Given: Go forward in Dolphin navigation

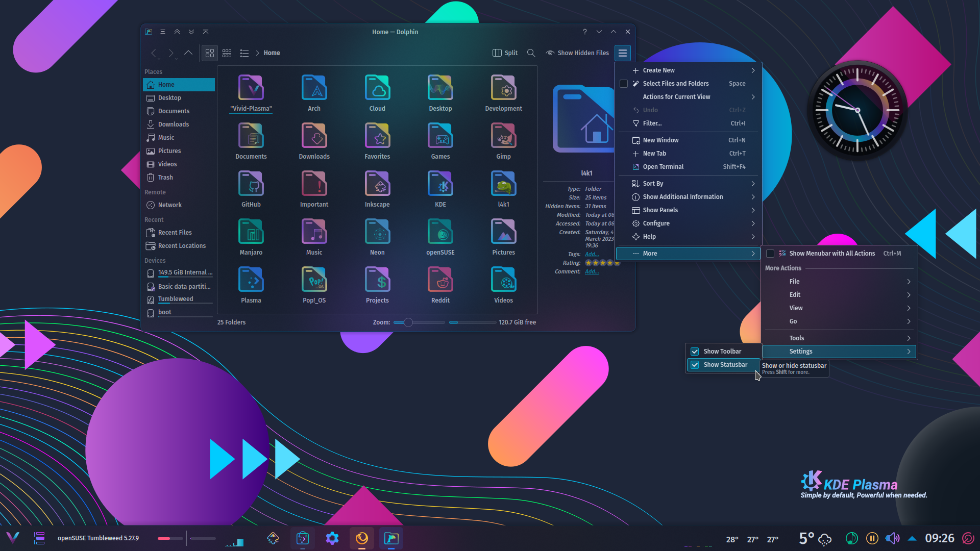Looking at the screenshot, I should [171, 53].
